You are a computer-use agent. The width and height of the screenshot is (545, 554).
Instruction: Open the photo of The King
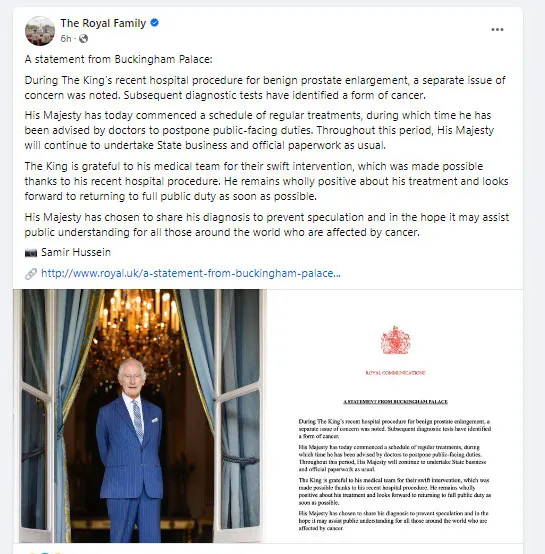coord(140,416)
